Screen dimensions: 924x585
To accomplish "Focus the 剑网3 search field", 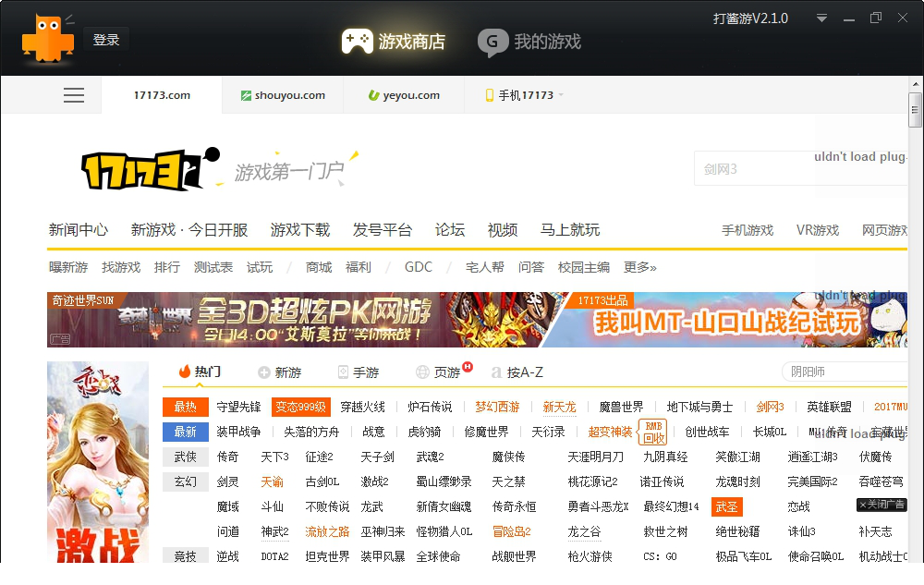I will (800, 169).
